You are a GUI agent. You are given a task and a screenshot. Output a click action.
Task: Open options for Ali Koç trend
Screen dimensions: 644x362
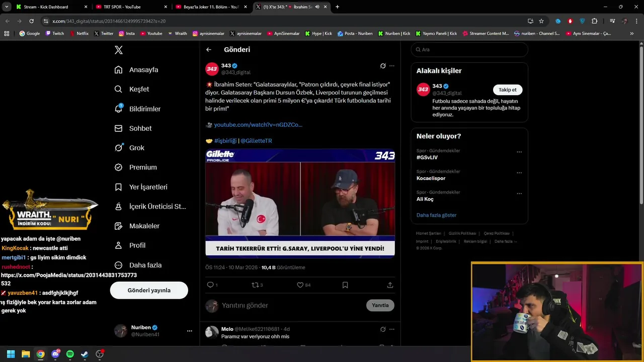point(519,194)
